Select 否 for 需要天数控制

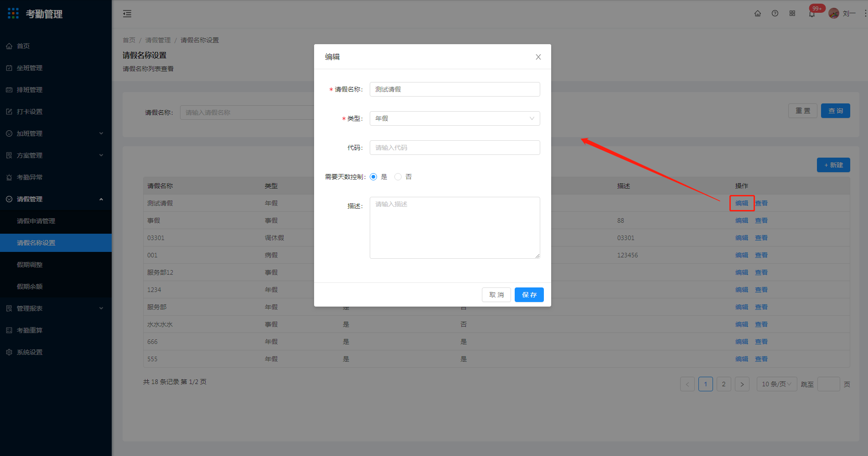pyautogui.click(x=398, y=177)
